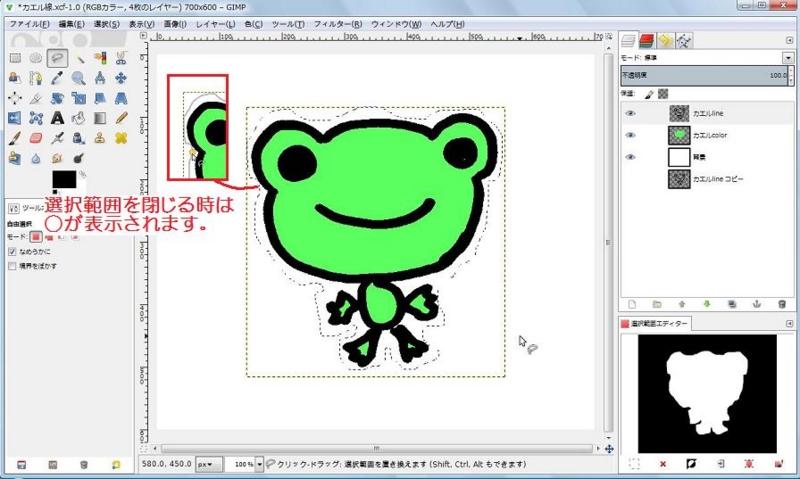This screenshot has width=800, height=479.
Task: Select the Move tool
Action: pyautogui.click(x=121, y=78)
